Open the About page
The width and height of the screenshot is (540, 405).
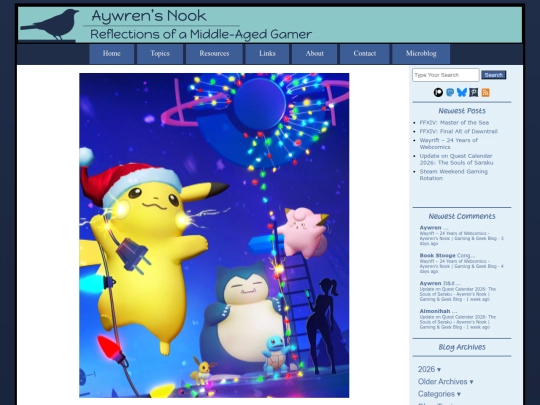tap(314, 54)
